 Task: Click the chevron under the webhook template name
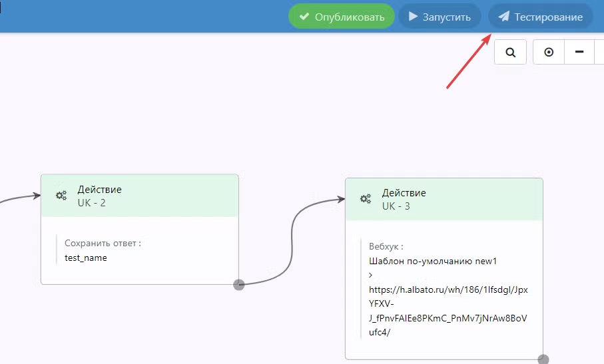pyautogui.click(x=371, y=275)
